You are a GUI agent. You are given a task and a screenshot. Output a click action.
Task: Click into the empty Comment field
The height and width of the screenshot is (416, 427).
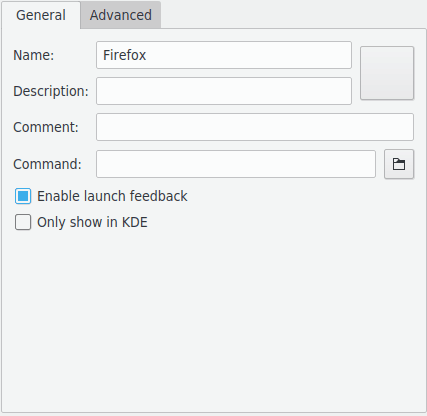[255, 127]
